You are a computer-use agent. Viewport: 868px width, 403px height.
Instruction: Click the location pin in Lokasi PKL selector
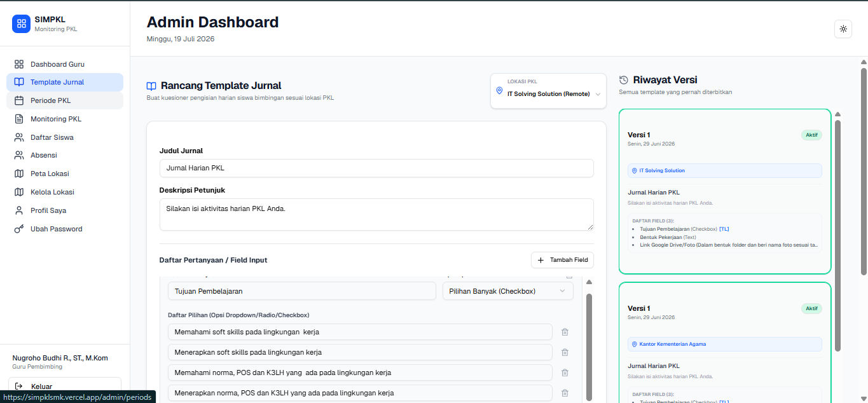click(499, 91)
